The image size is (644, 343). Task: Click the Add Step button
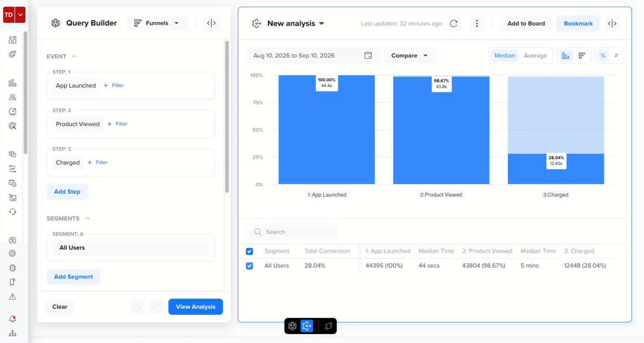[67, 192]
